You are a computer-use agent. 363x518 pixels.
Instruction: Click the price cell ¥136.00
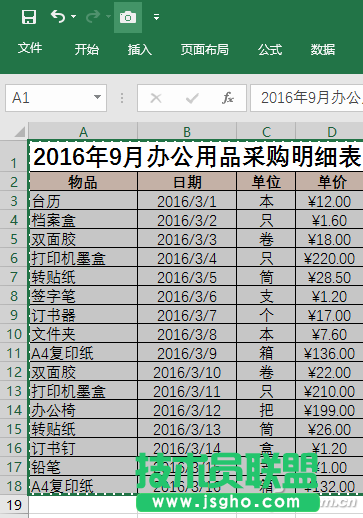tap(329, 353)
